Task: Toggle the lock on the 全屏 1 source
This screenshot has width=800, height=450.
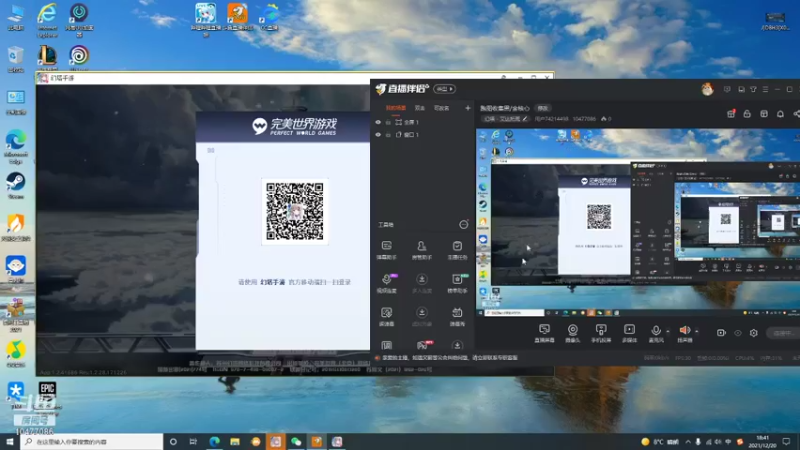Action: 388,122
